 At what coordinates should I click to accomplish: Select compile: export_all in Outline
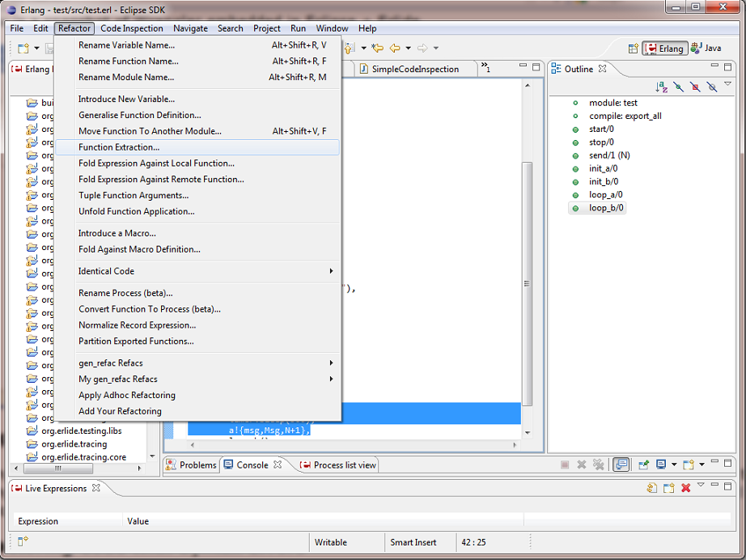click(x=625, y=116)
